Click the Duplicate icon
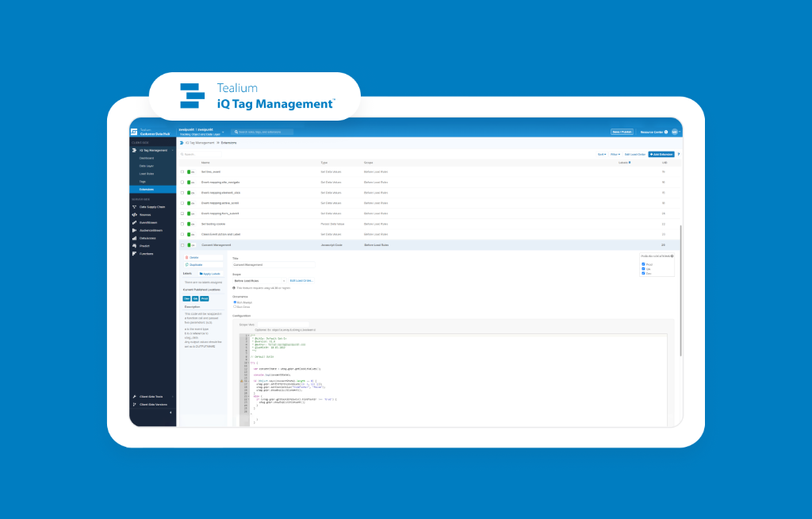Image resolution: width=812 pixels, height=519 pixels. (187, 265)
